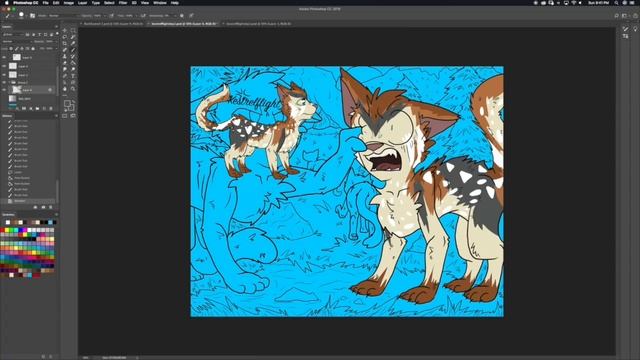Image resolution: width=640 pixels, height=360 pixels.
Task: Select the Brush tool in toolbox
Action: [73, 50]
